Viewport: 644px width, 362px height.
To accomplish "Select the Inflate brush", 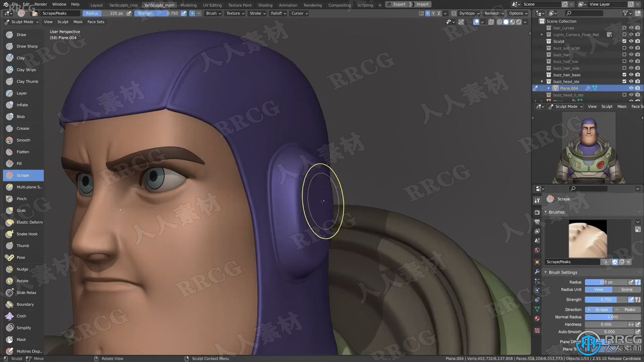I will pyautogui.click(x=23, y=105).
